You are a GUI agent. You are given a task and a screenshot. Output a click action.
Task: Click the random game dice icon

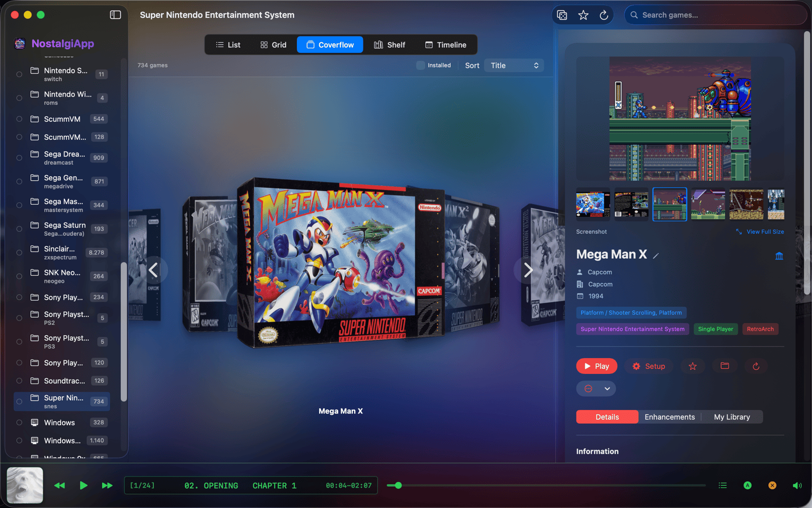(562, 15)
